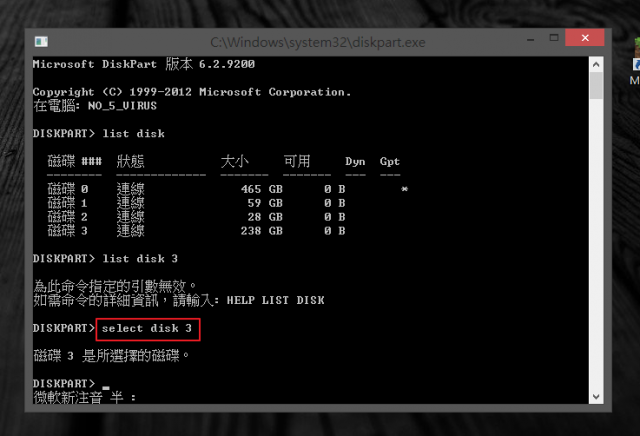Click the '大小' column header
Screen dimensions: 640x436
click(234, 162)
